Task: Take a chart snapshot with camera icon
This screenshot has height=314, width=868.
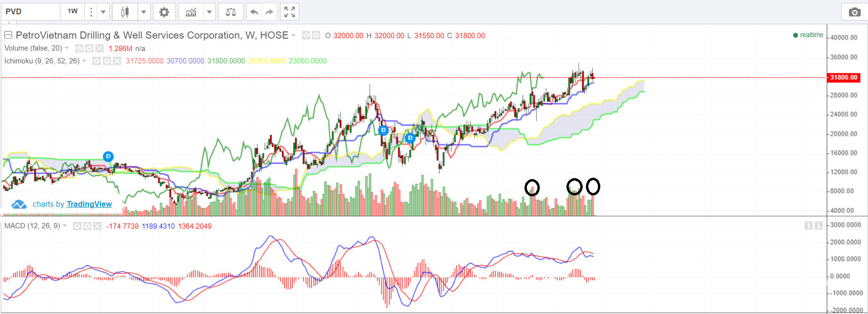Action: (854, 12)
